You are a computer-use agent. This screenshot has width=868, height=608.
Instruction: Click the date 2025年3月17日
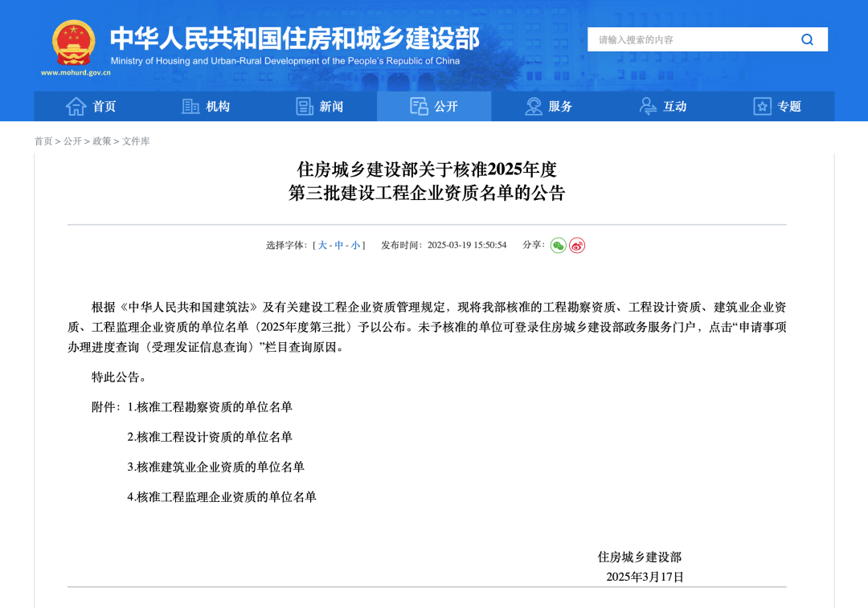(645, 577)
